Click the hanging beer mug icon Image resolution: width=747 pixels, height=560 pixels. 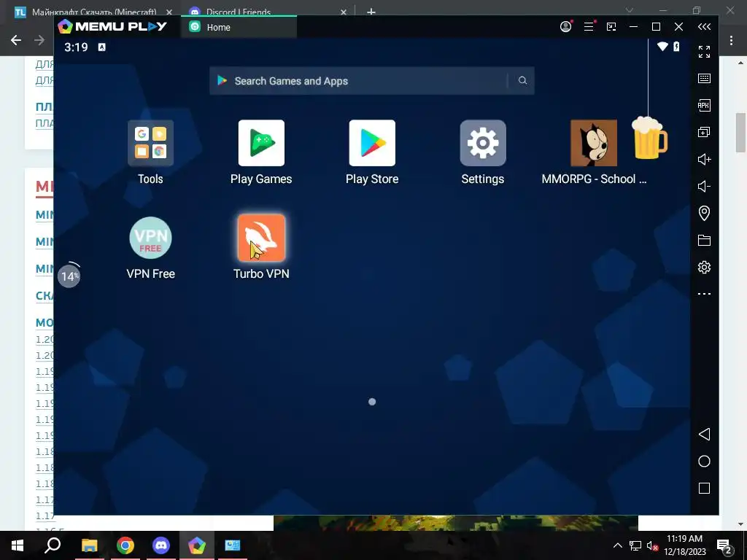coord(649,138)
